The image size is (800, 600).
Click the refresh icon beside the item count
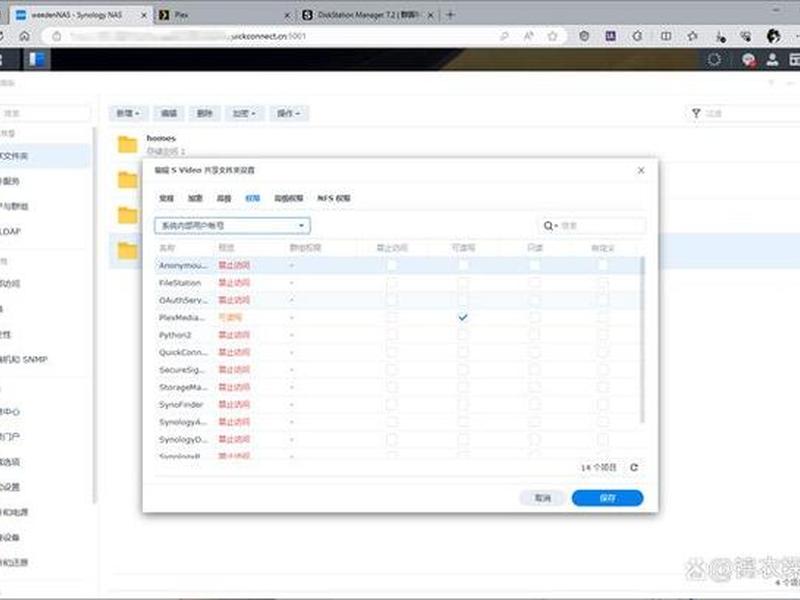pos(634,467)
